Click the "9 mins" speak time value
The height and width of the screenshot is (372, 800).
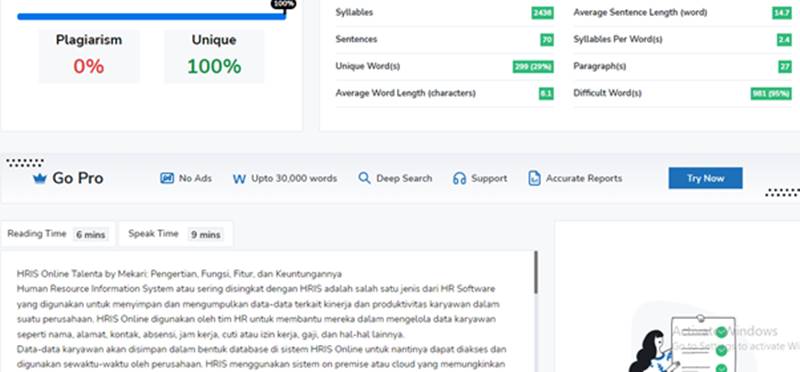point(206,235)
